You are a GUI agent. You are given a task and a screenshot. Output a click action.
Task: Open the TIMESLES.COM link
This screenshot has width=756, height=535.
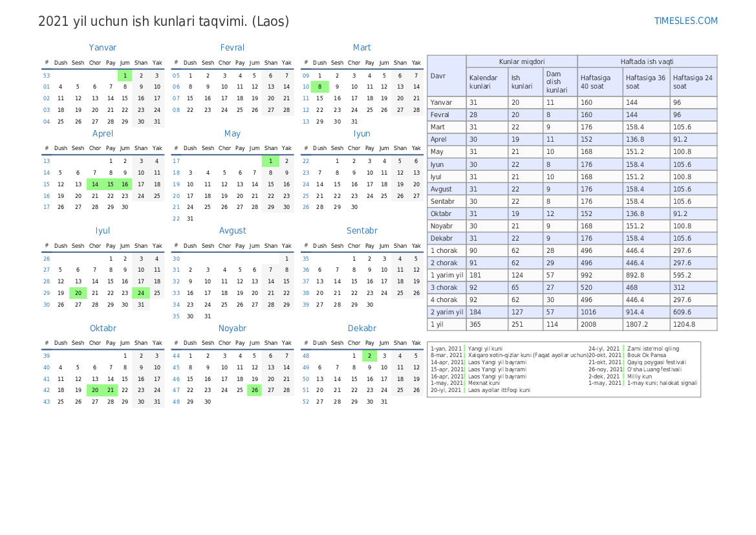[x=686, y=21]
